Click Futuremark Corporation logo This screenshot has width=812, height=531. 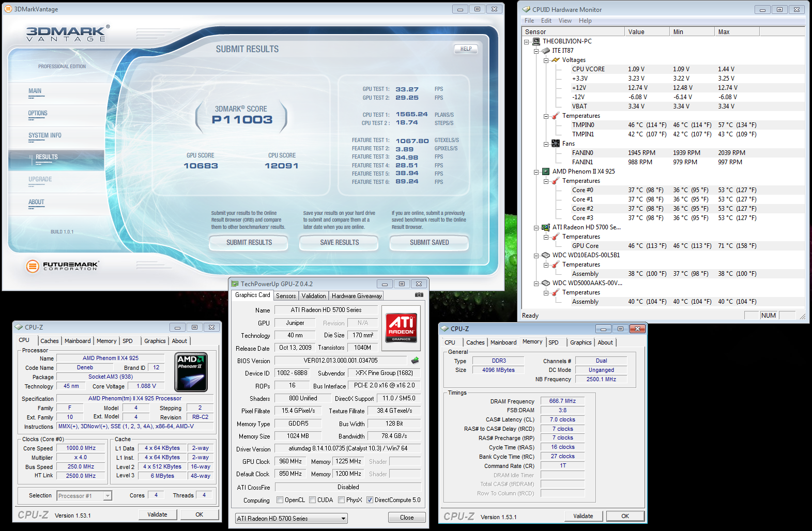click(x=62, y=266)
